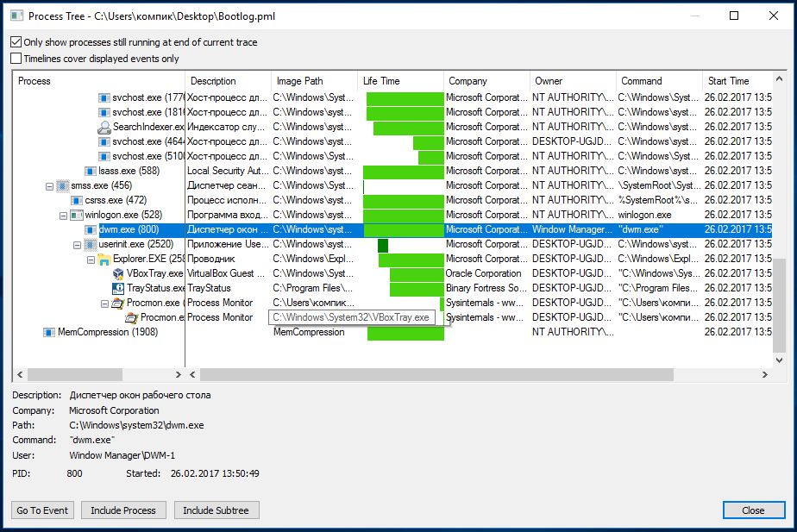Click the csrss.exe green lifetime bar
This screenshot has width=797, height=532.
[x=403, y=200]
